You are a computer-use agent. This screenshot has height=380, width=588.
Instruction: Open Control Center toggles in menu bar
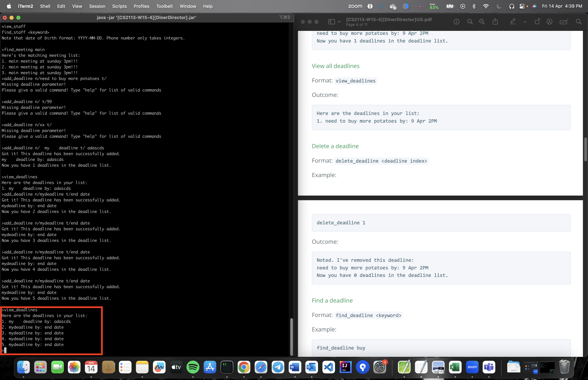[x=522, y=6]
